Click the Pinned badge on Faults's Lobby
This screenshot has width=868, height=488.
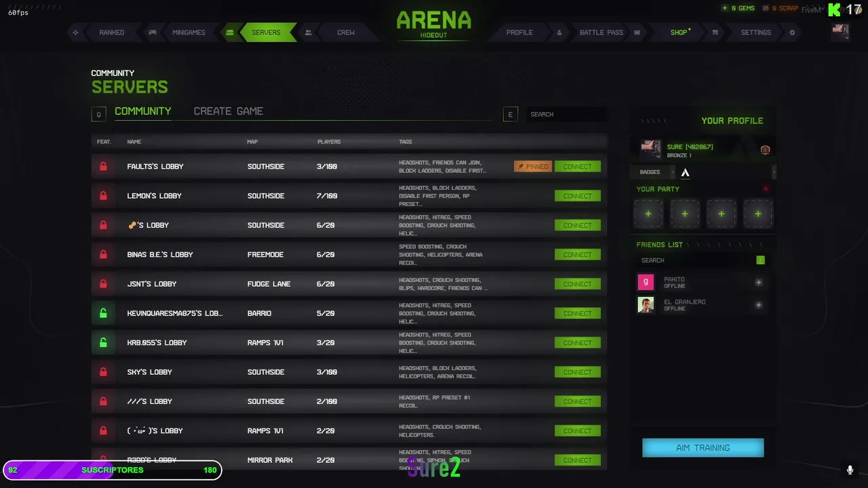coord(532,166)
